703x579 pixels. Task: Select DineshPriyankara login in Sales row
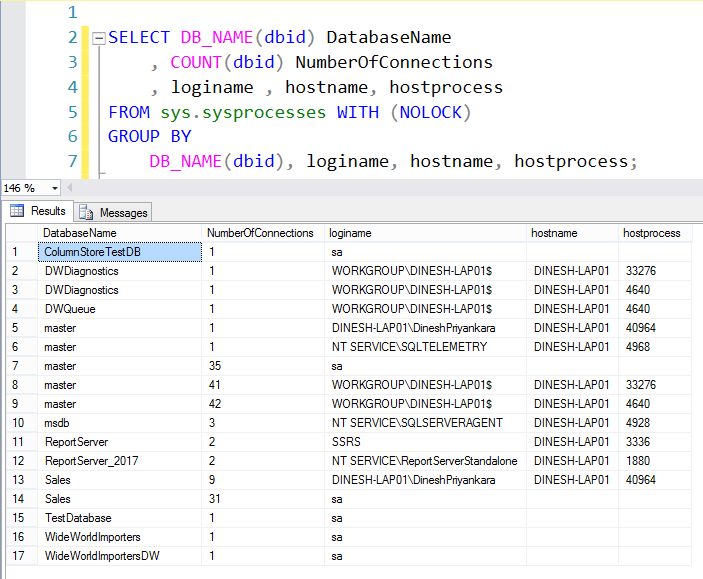coord(425,480)
